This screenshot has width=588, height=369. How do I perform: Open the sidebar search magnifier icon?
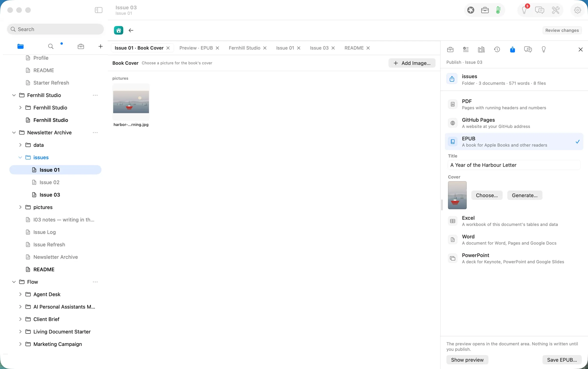pos(51,46)
